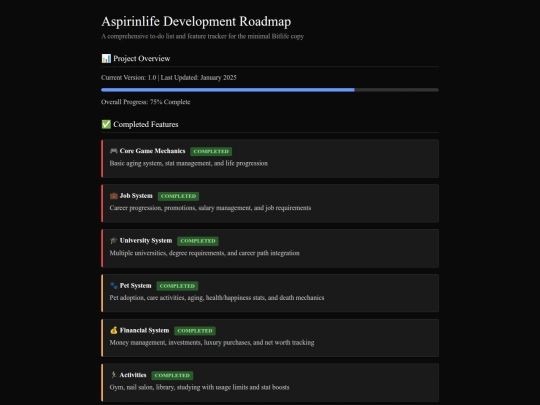
Task: Click the Gym, nail salon description text
Action: pyautogui.click(x=199, y=387)
